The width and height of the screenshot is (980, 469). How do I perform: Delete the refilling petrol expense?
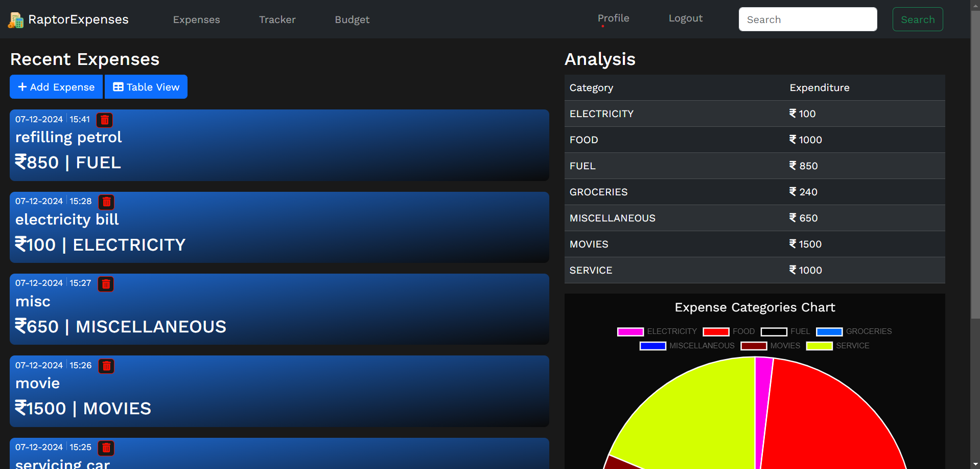[x=105, y=120]
